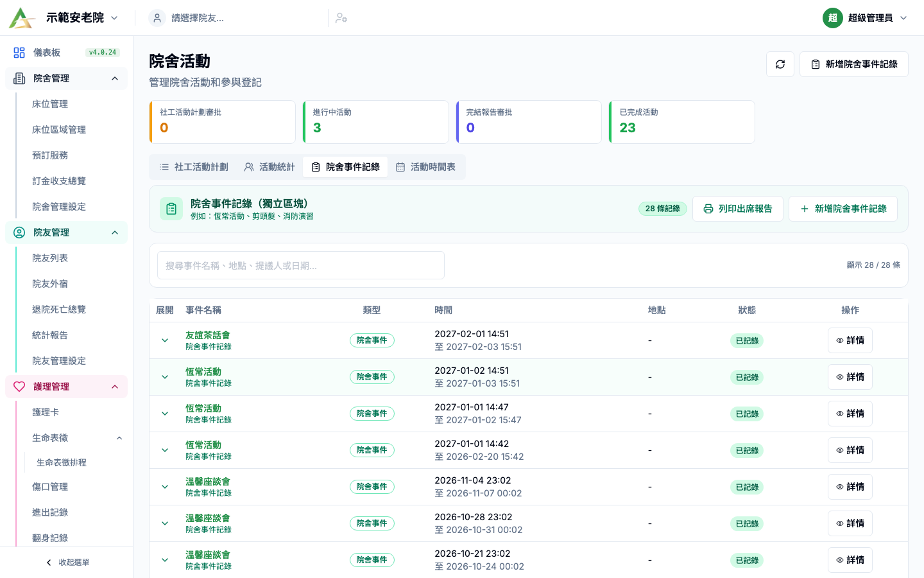Click 新增院舍事件記錄 button in the green banner

[x=843, y=209]
